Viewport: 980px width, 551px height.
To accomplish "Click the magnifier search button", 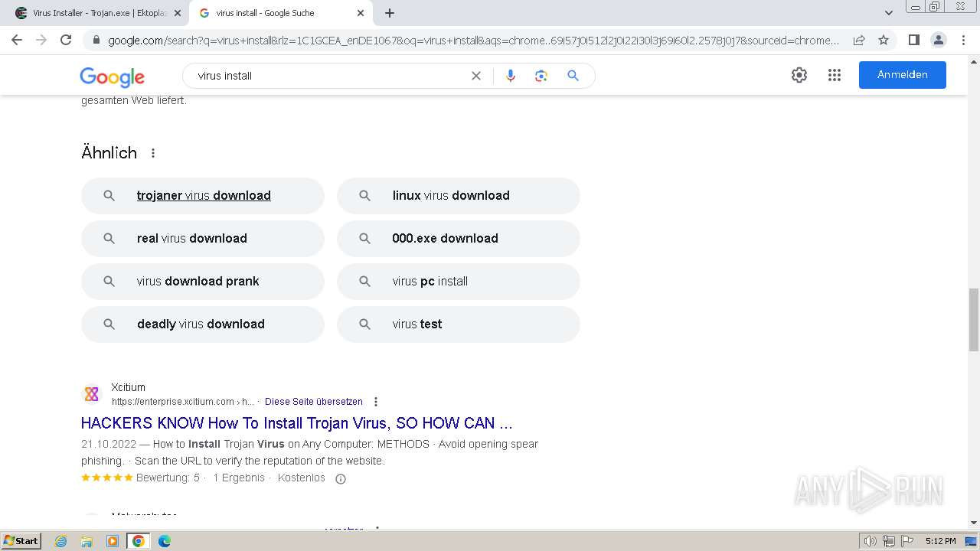I will point(573,76).
